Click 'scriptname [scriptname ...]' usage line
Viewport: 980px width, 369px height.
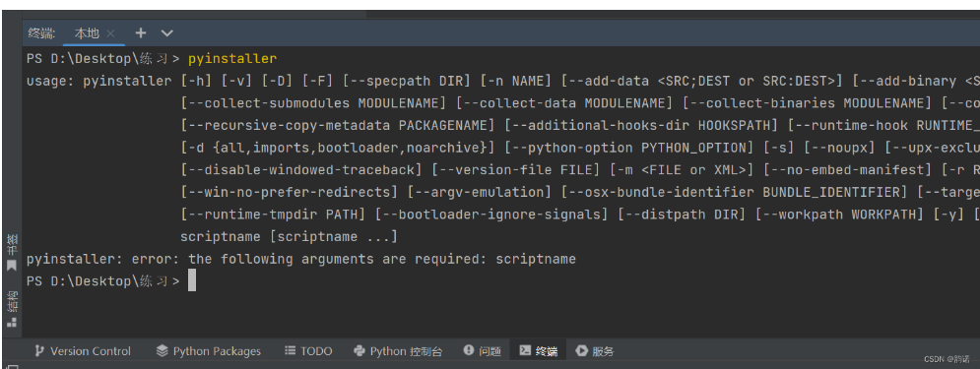(289, 236)
